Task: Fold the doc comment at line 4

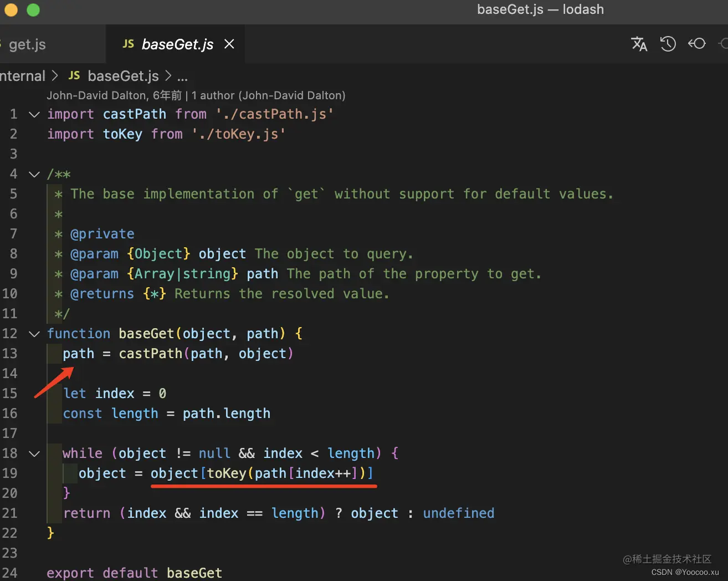Action: pyautogui.click(x=34, y=174)
